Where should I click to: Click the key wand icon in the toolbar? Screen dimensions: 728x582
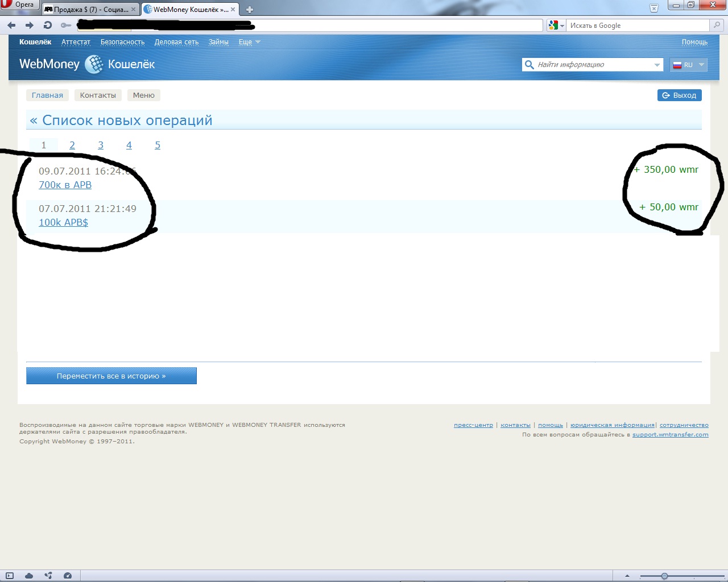pos(66,25)
